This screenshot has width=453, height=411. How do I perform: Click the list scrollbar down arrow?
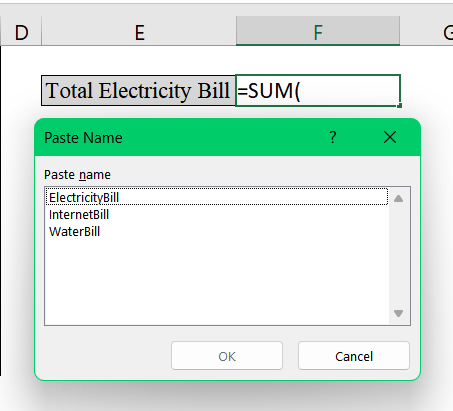(x=398, y=313)
